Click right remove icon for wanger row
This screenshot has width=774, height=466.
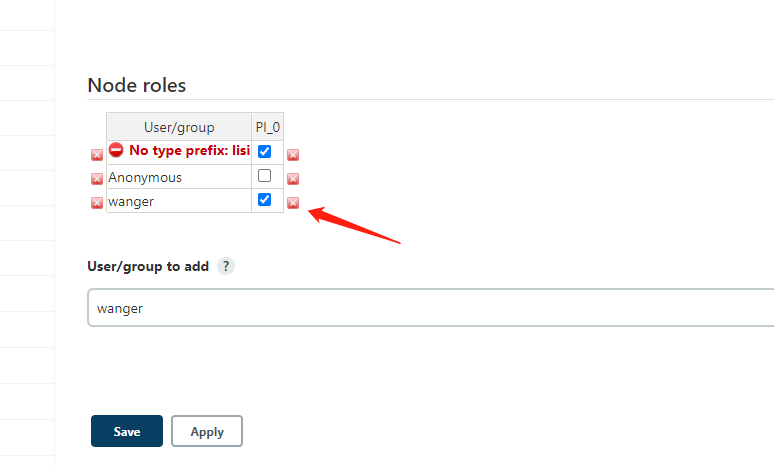(293, 203)
